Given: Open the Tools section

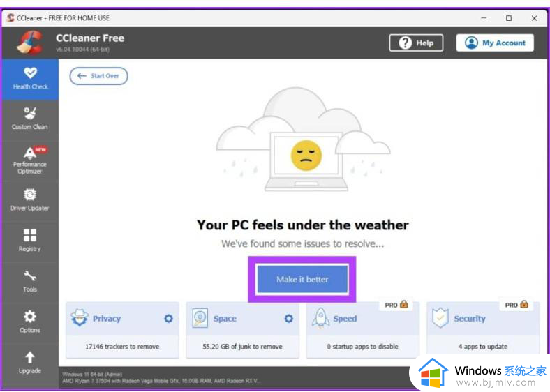Looking at the screenshot, I should coord(30,282).
